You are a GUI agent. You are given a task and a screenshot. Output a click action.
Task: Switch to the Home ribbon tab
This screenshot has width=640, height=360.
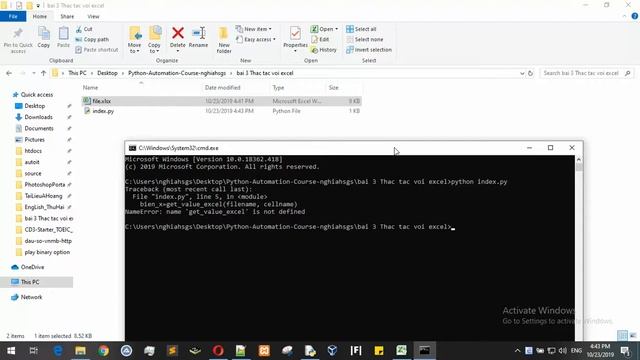click(x=40, y=17)
